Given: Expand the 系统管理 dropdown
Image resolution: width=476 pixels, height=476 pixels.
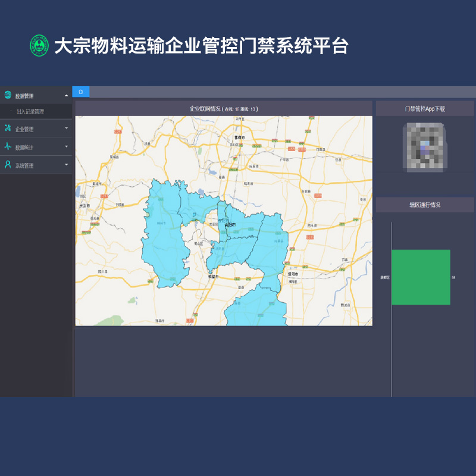Looking at the screenshot, I should [65, 165].
